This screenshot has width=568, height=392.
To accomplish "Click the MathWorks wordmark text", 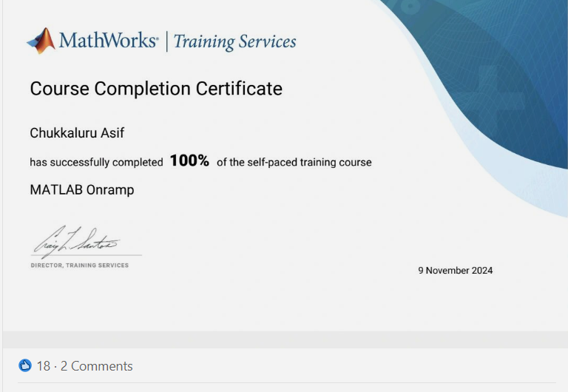I will pos(109,40).
